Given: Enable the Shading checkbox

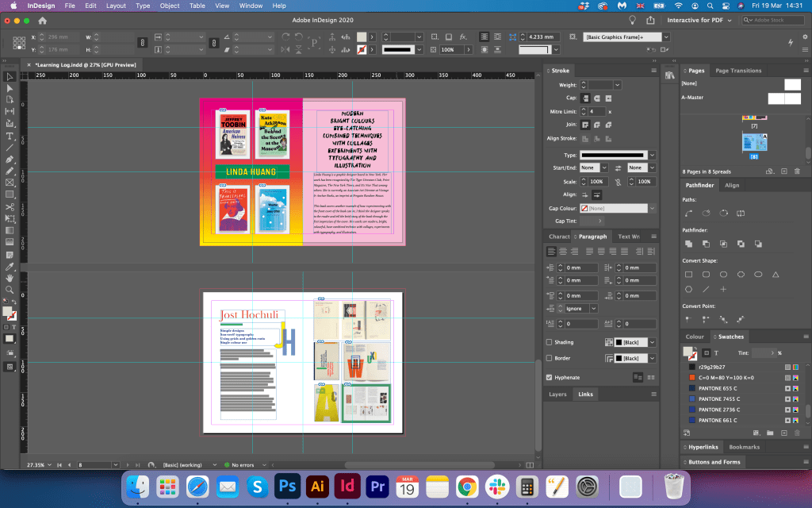Looking at the screenshot, I should point(550,342).
